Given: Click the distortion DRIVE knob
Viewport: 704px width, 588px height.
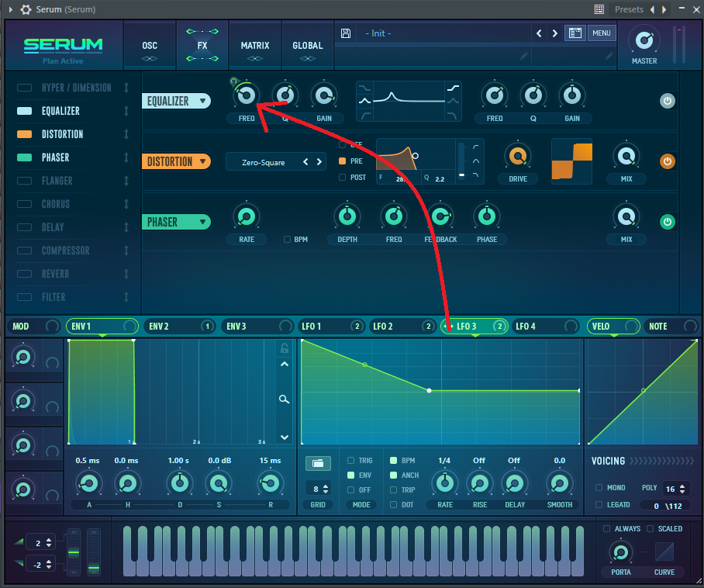Looking at the screenshot, I should [x=518, y=157].
